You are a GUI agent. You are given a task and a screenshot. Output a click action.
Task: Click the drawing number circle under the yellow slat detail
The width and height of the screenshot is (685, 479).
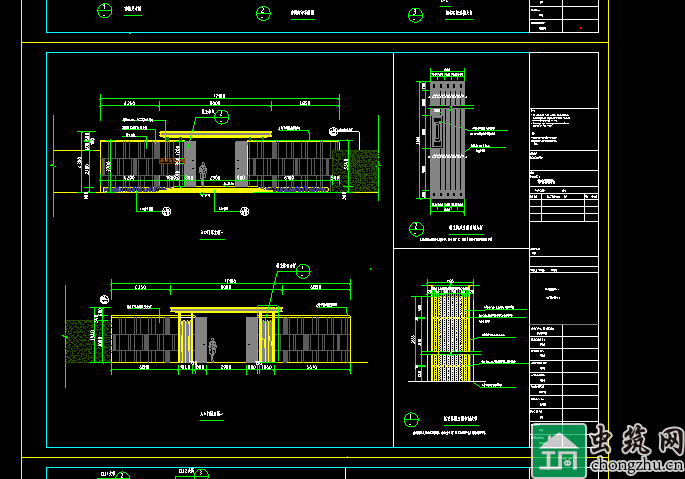pyautogui.click(x=409, y=419)
